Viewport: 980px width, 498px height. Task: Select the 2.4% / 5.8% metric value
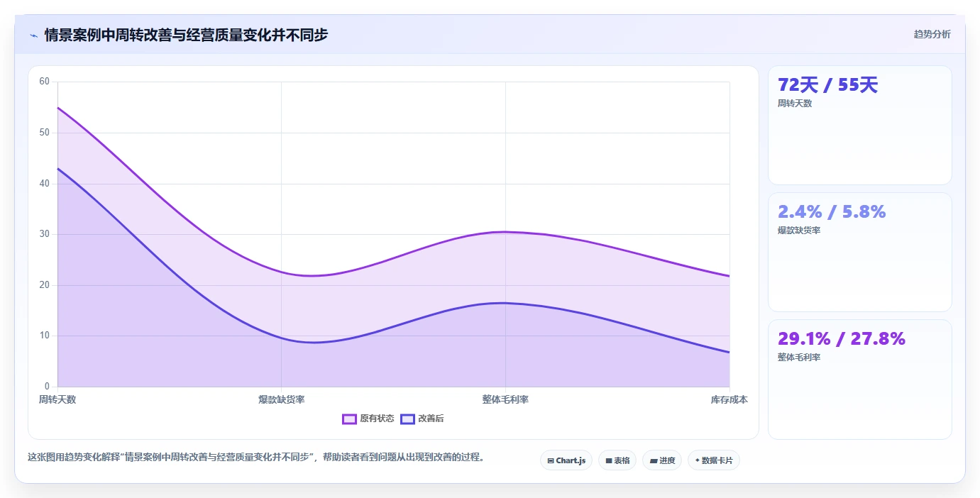(832, 211)
